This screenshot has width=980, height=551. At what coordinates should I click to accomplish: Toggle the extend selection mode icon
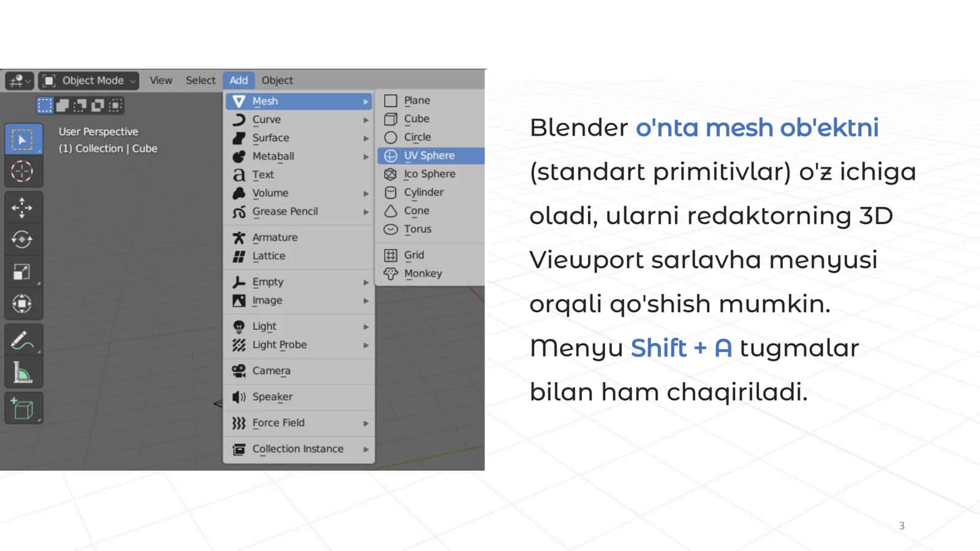coord(62,105)
